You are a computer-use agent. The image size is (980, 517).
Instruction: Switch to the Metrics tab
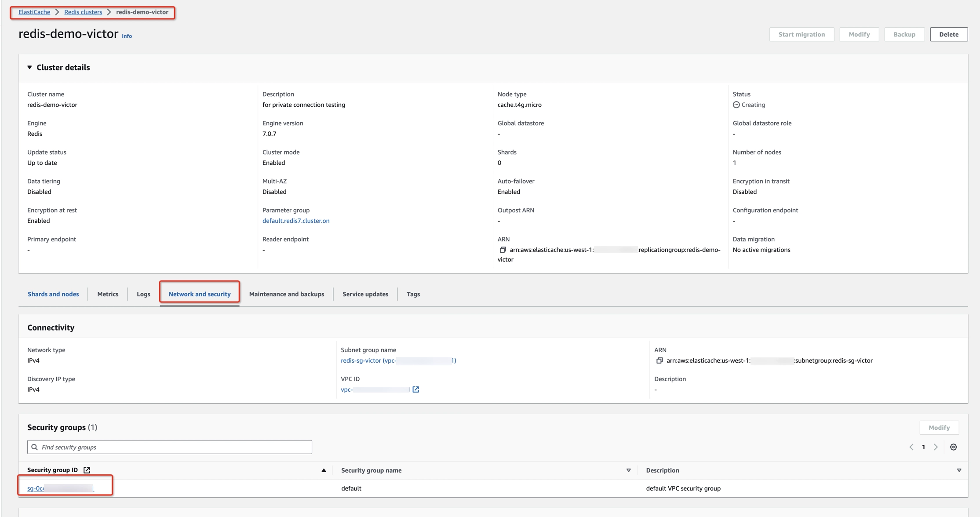[x=108, y=294]
